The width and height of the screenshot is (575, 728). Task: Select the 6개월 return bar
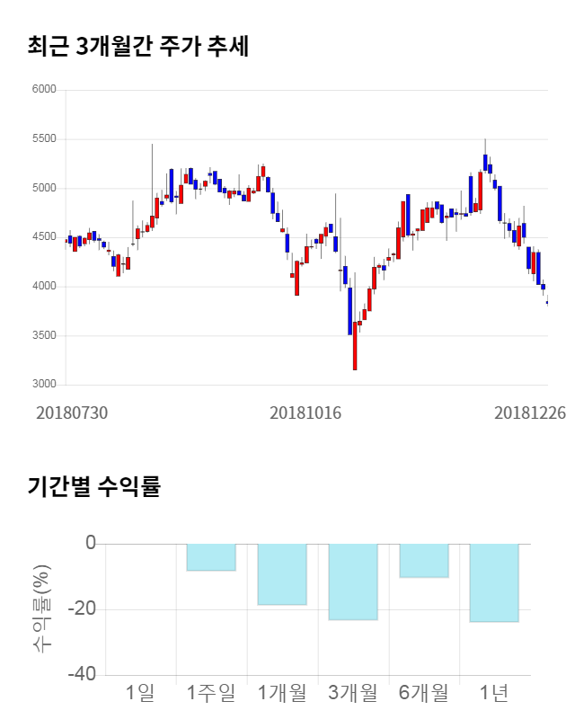424,561
